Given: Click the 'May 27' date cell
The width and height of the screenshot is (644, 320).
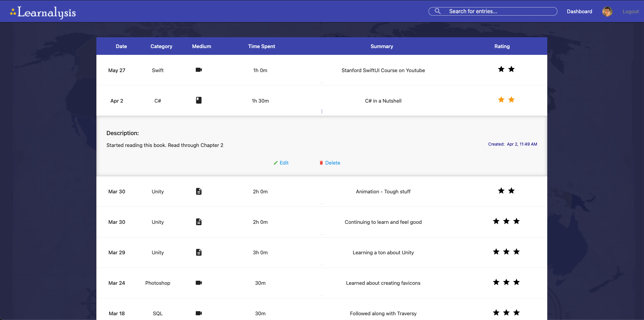Looking at the screenshot, I should click(117, 70).
